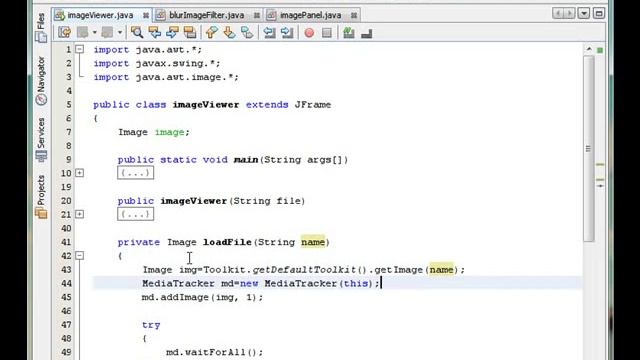Viewport: 640px width, 360px height.
Task: Click the editor vertical scrollbar thumb
Action: click(x=589, y=149)
